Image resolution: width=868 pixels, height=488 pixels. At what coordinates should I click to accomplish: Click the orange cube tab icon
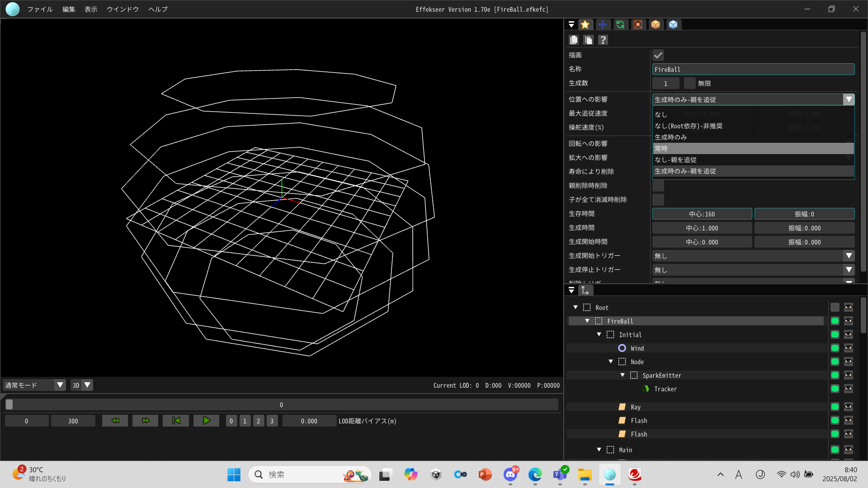(x=656, y=24)
